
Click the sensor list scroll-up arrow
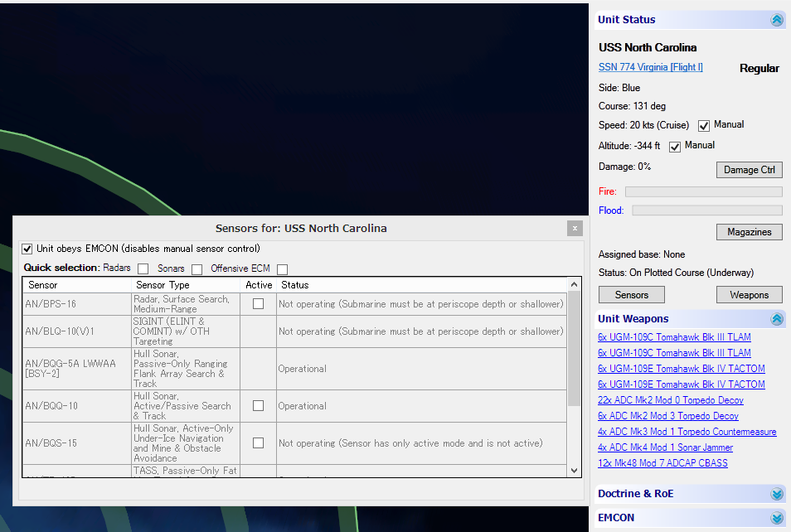(574, 284)
